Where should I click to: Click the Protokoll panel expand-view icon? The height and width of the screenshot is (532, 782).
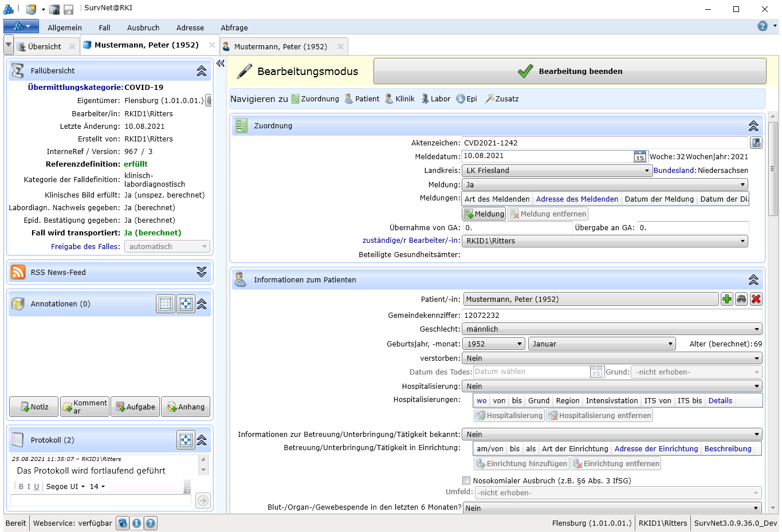pyautogui.click(x=186, y=440)
